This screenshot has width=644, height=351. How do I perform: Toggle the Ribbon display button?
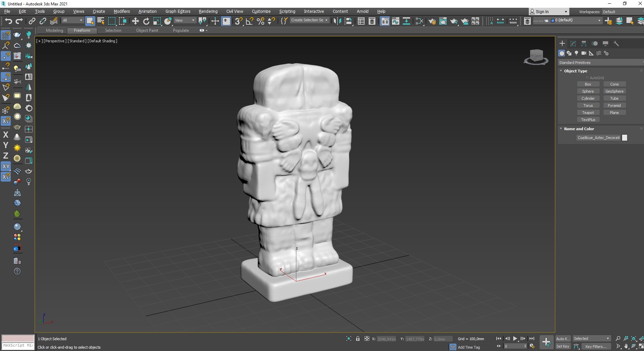pos(385,21)
